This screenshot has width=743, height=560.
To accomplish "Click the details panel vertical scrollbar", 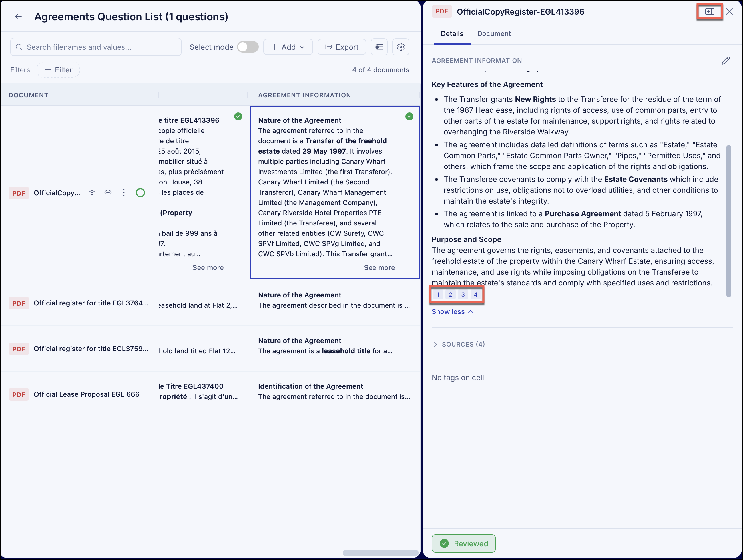I will pos(728,221).
